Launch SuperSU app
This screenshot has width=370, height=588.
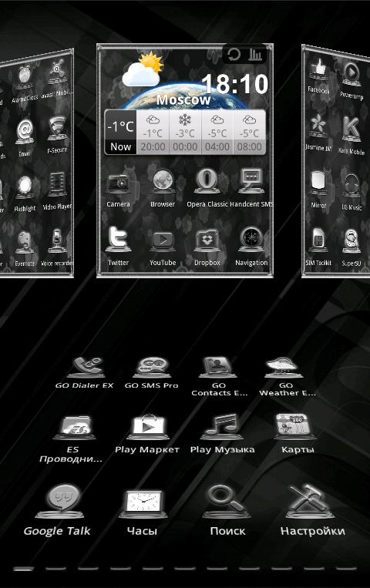coord(351,240)
